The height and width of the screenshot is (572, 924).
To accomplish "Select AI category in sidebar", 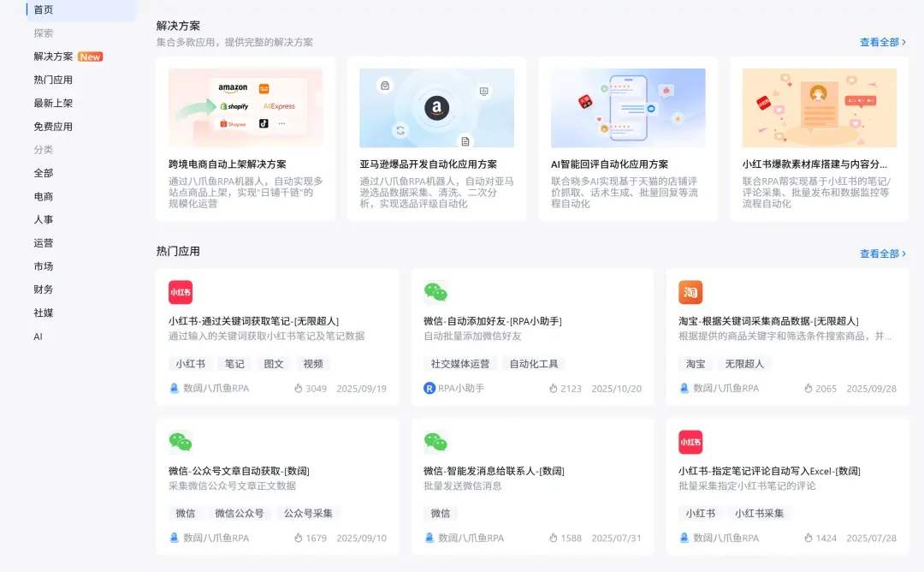I will coord(38,337).
